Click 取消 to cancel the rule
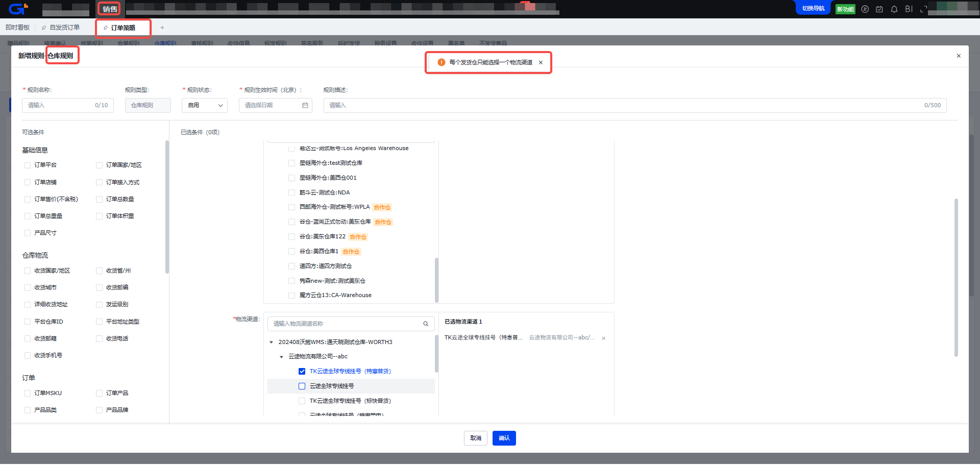The image size is (980, 465). pyautogui.click(x=476, y=438)
